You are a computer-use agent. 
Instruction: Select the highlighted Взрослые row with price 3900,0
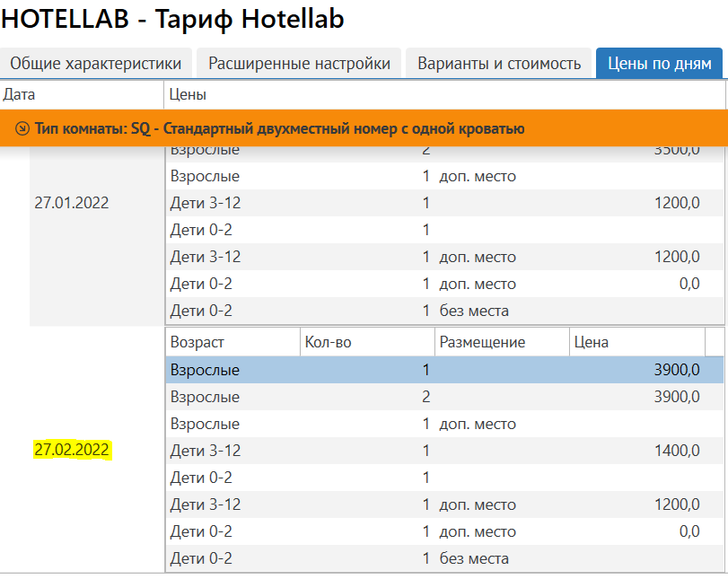coord(443,370)
